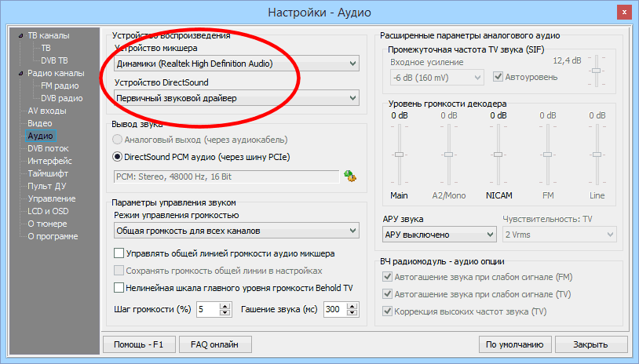Open the DVB поток settings section

(49, 148)
